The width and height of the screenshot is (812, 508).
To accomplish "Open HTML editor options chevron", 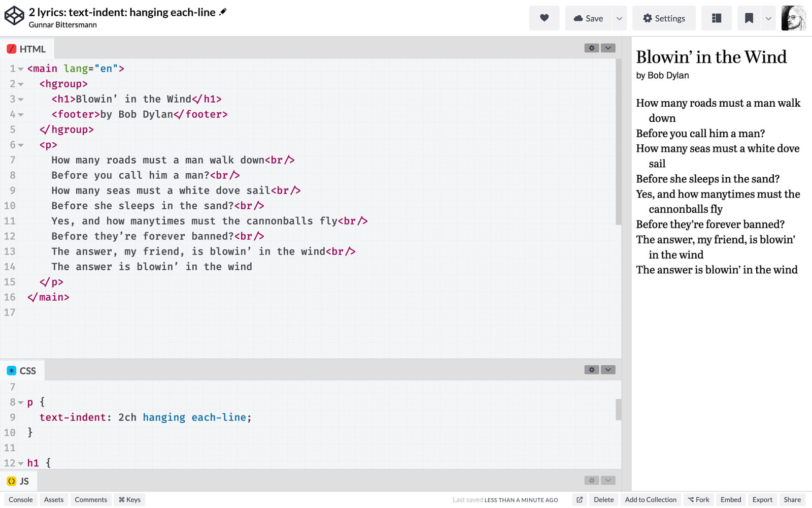I will (x=608, y=48).
